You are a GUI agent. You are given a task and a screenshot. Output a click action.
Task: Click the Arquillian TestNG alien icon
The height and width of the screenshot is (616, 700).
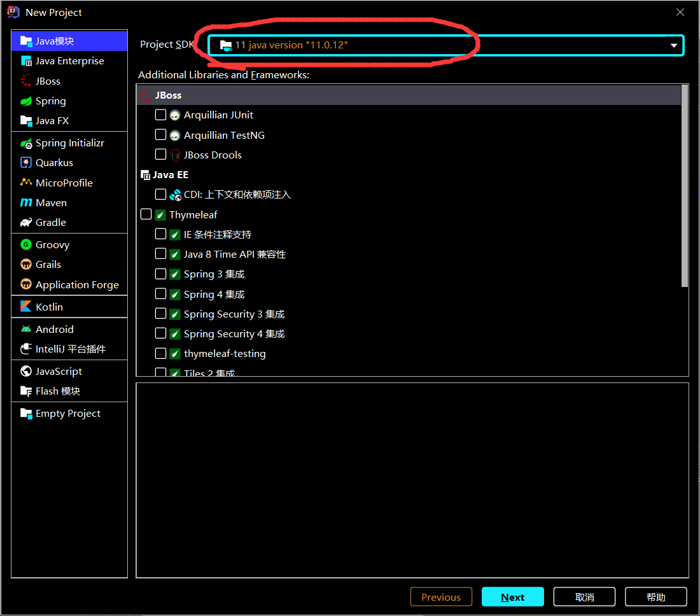pyautogui.click(x=175, y=135)
